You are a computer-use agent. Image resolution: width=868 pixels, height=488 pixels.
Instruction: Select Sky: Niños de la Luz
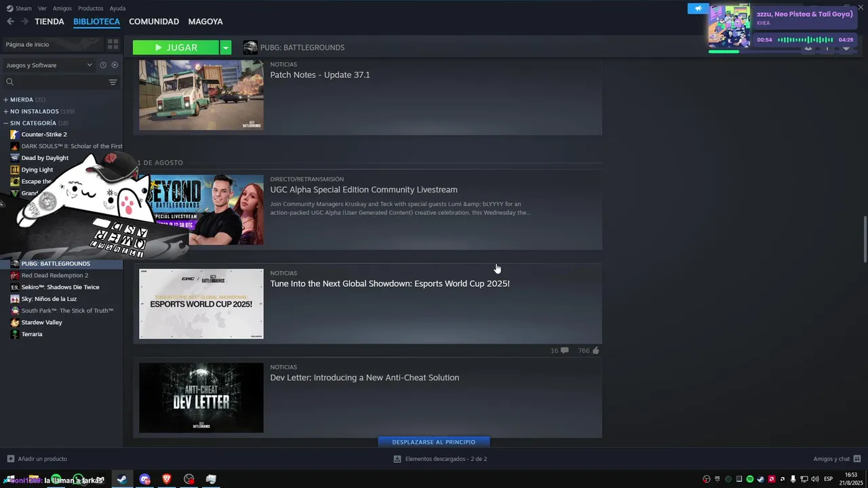[x=49, y=299]
